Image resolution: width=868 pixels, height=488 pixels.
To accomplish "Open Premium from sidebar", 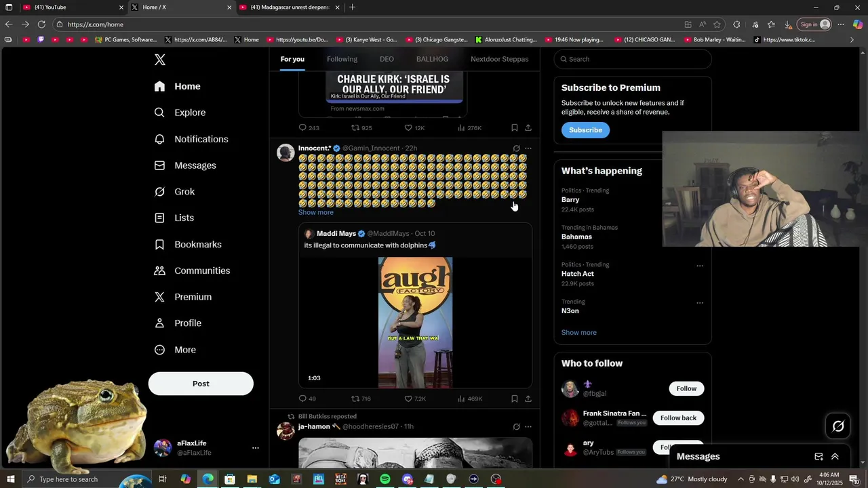I will [183, 297].
